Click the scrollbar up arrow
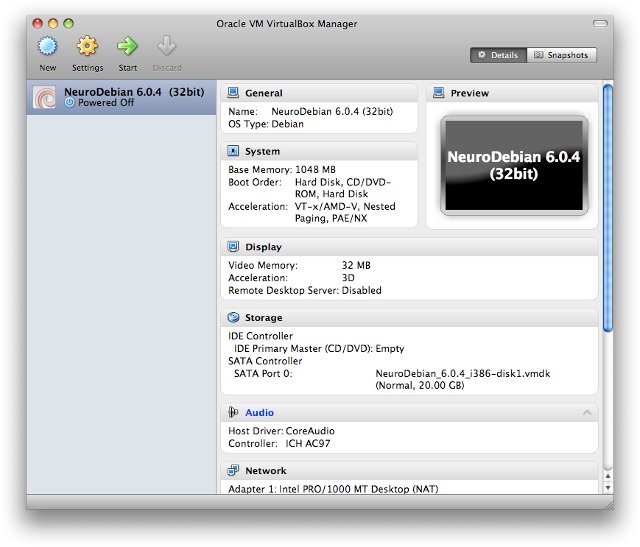This screenshot has width=640, height=547. (608, 476)
